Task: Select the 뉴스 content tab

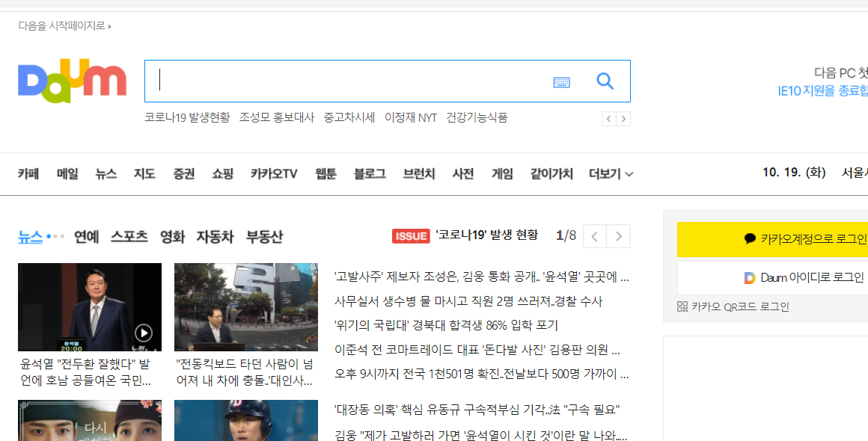Action: [x=30, y=236]
